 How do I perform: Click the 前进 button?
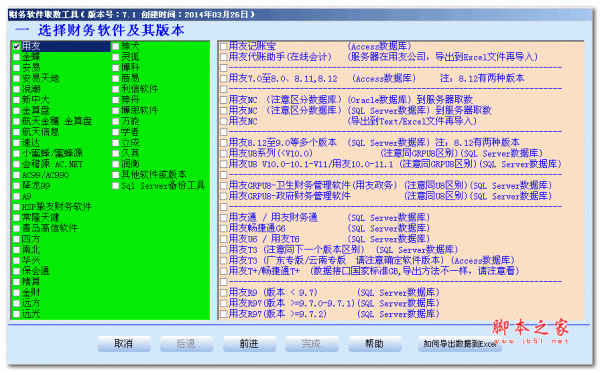249,344
